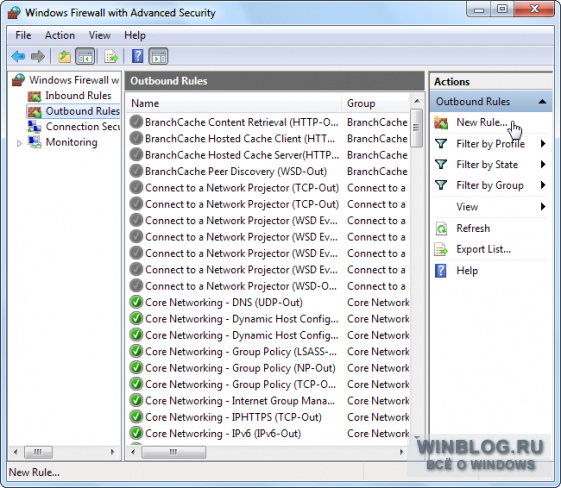Toggle the Show/Hide Action Pane toolbar icon
The image size is (561, 488).
[x=158, y=56]
